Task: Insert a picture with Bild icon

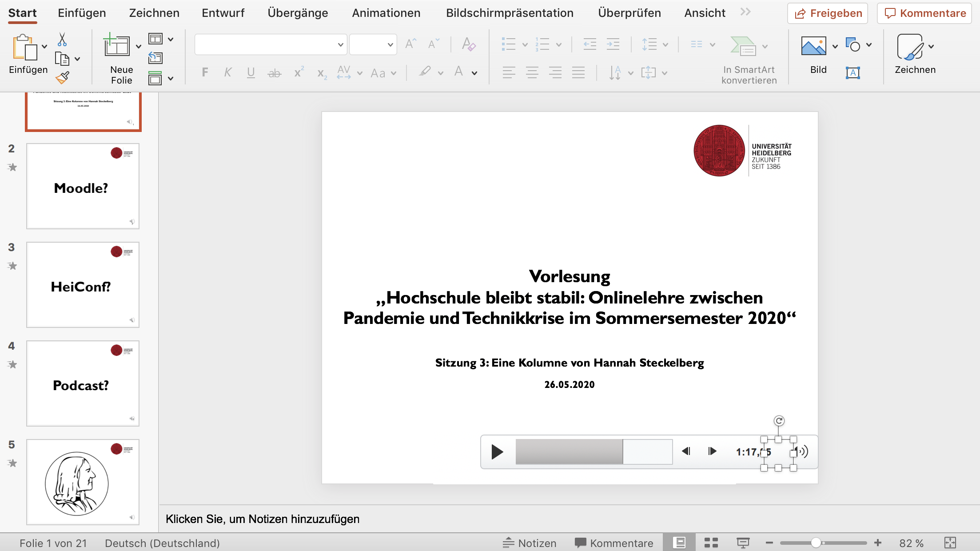Action: tap(813, 46)
